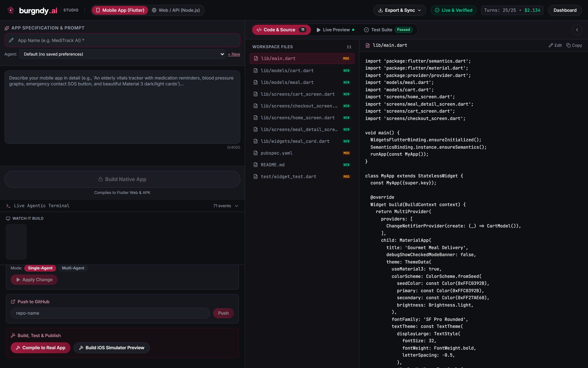Collapse the code panel with the chevron button
This screenshot has width=588, height=368.
(x=577, y=30)
